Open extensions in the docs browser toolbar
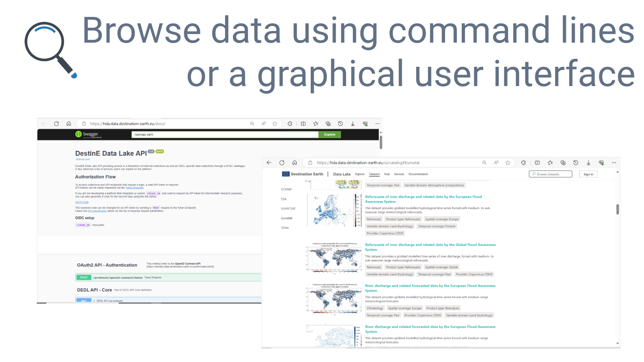This screenshot has width=644, height=362. tap(290, 124)
